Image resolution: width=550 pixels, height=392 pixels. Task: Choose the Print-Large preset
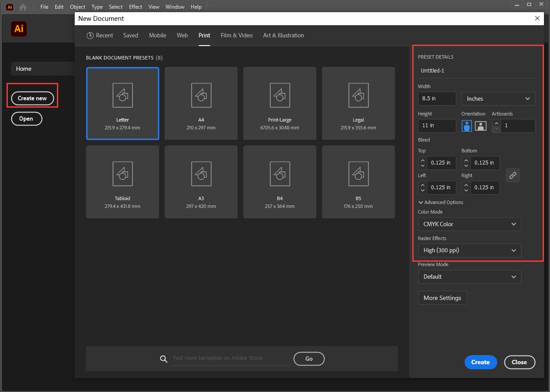[x=280, y=103]
